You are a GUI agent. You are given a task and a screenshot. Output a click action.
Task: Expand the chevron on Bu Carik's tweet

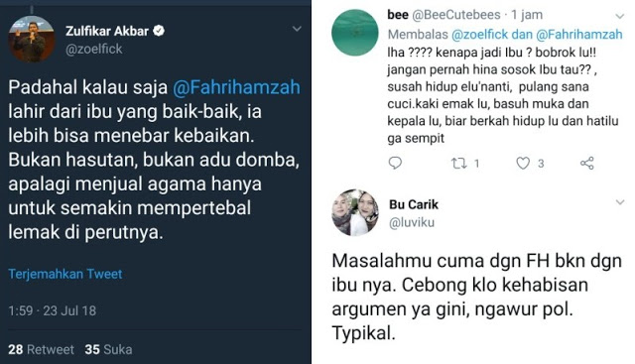(x=619, y=202)
